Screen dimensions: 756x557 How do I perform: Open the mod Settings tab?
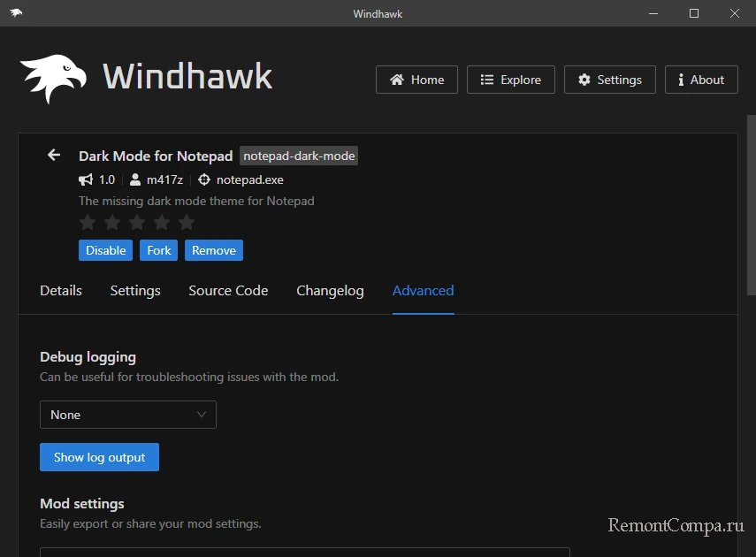coord(135,291)
